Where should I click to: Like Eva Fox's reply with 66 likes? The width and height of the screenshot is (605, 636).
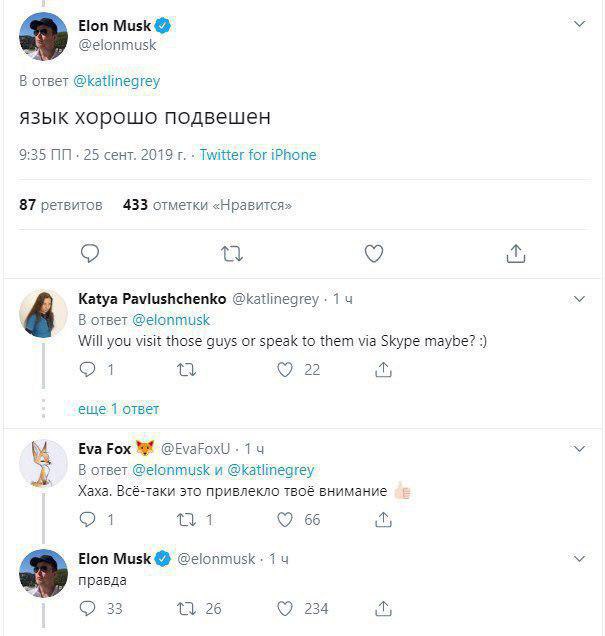[285, 520]
